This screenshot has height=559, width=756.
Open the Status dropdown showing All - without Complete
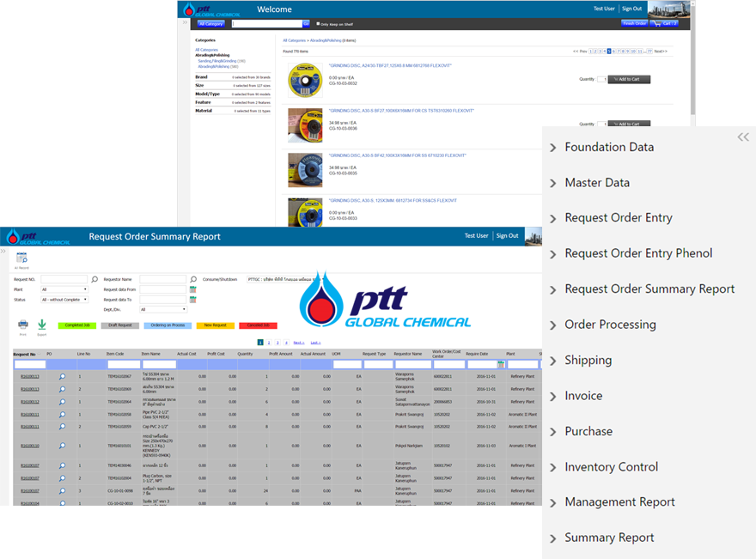coord(64,300)
